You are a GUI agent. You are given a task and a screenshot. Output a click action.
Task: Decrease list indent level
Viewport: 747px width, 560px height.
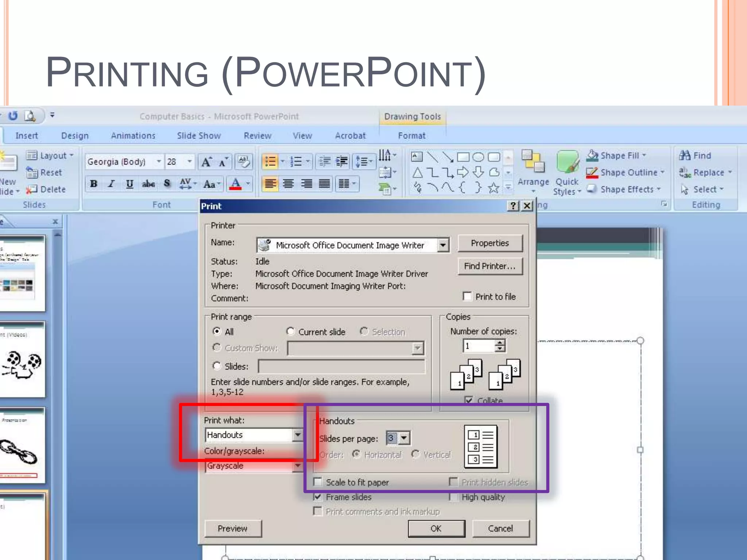325,162
